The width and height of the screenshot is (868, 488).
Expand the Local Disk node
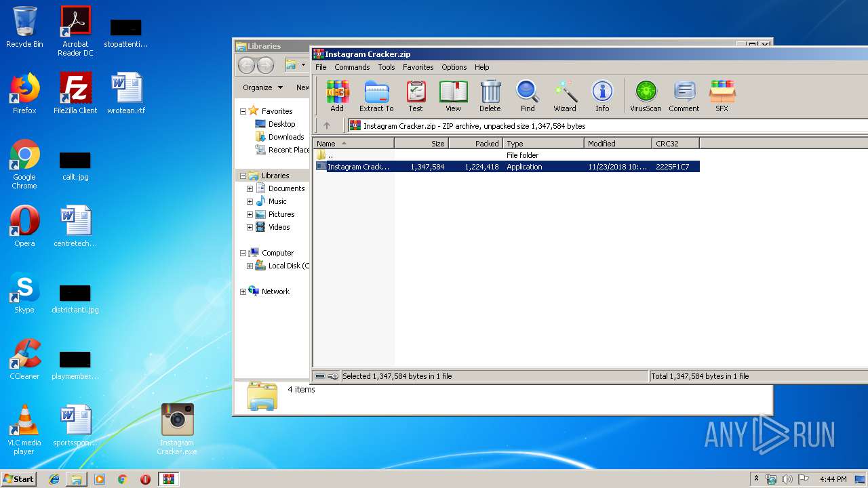point(250,266)
